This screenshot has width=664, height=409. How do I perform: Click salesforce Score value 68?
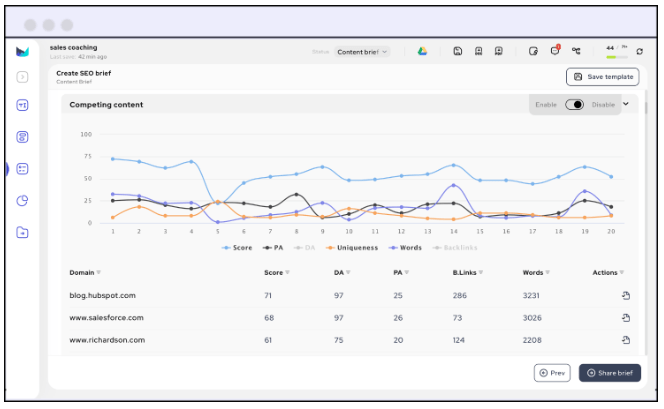269,318
